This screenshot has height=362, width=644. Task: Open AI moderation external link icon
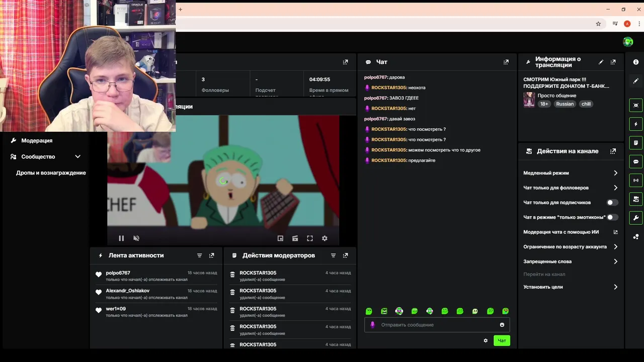click(x=615, y=232)
